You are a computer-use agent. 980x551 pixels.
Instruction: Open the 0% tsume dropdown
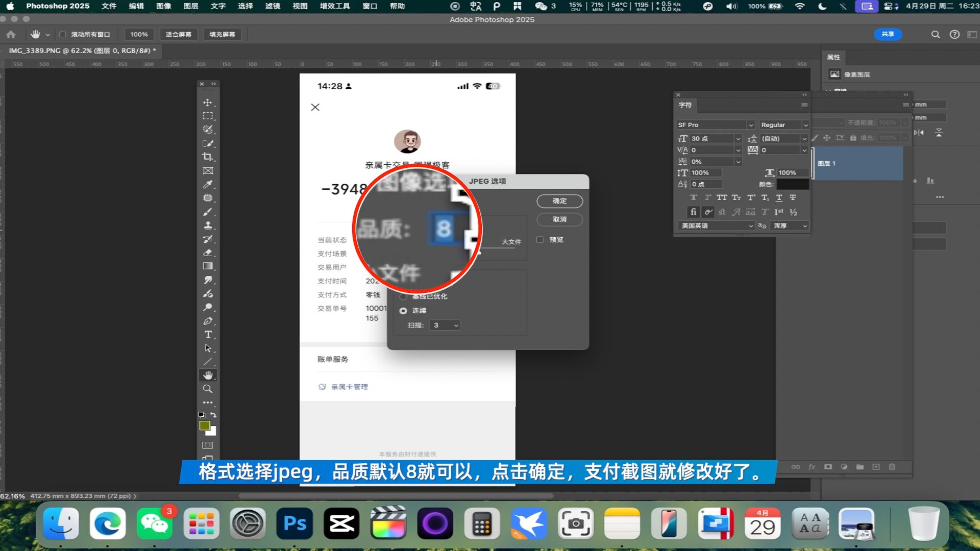[738, 162]
